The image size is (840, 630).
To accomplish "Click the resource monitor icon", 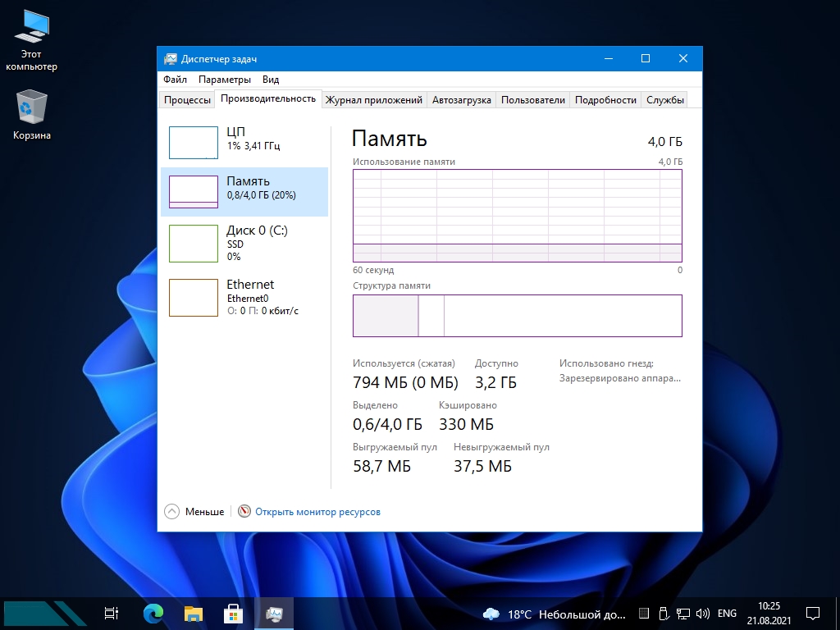I will (x=244, y=511).
